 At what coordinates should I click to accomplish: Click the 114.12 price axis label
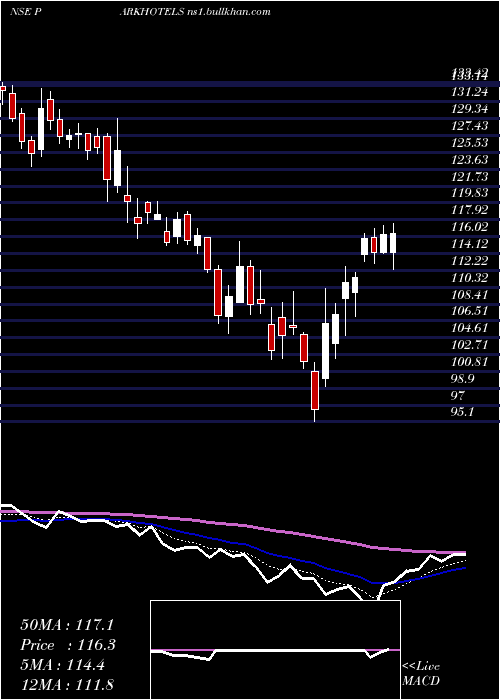pyautogui.click(x=470, y=244)
